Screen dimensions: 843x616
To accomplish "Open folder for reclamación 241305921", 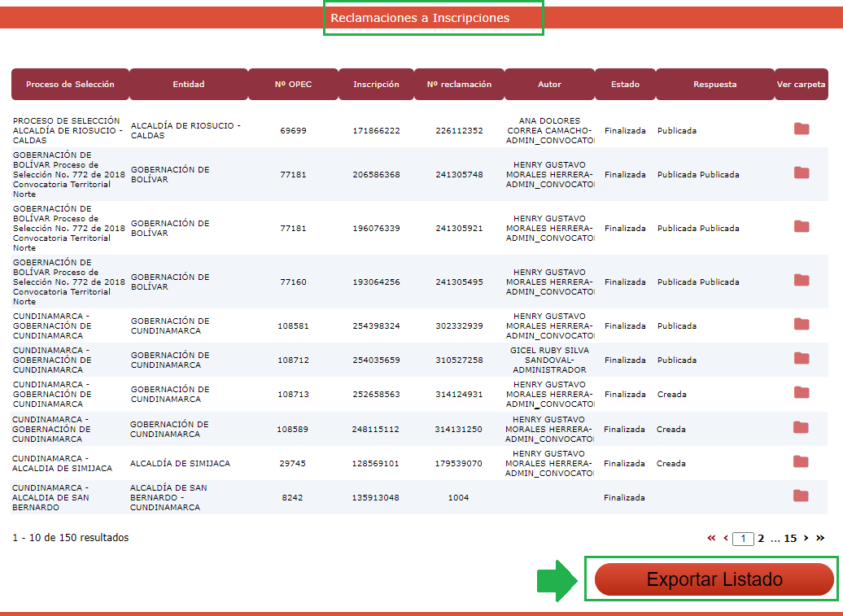I will click(x=802, y=226).
